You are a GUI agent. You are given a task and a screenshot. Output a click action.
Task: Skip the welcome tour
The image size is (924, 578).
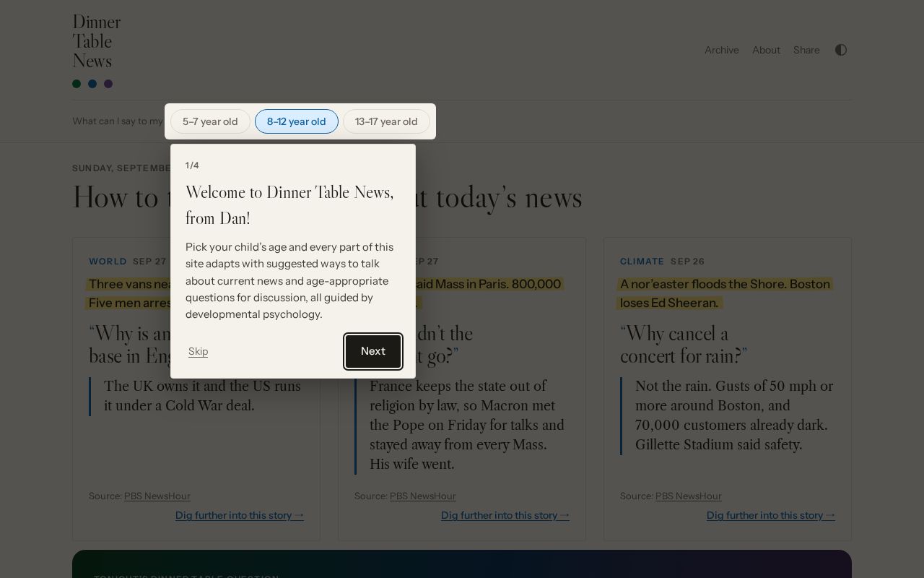(198, 351)
